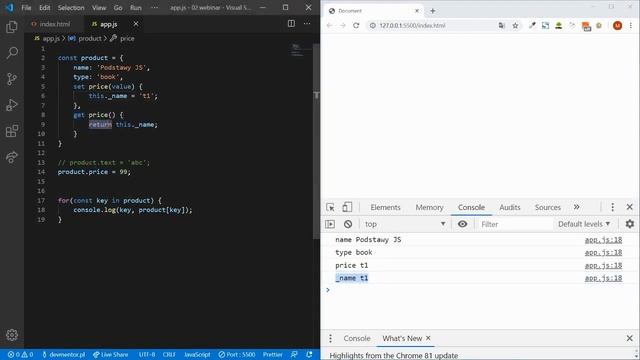
Task: Split the editor to the right
Action: pyautogui.click(x=291, y=24)
